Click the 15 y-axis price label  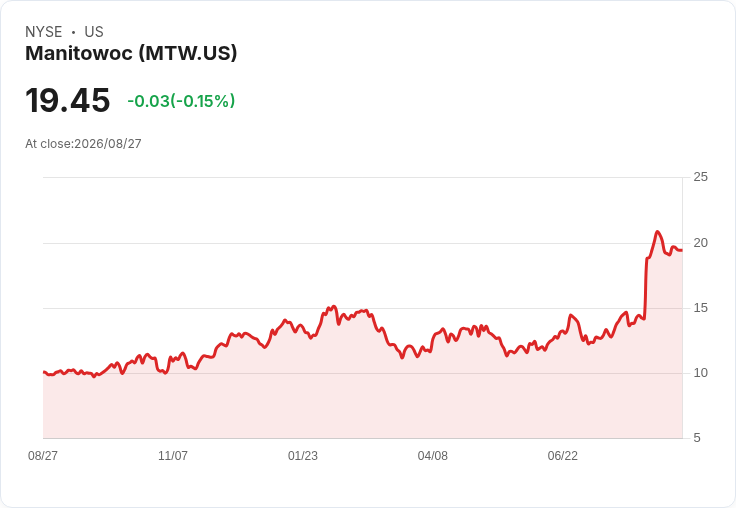point(700,308)
